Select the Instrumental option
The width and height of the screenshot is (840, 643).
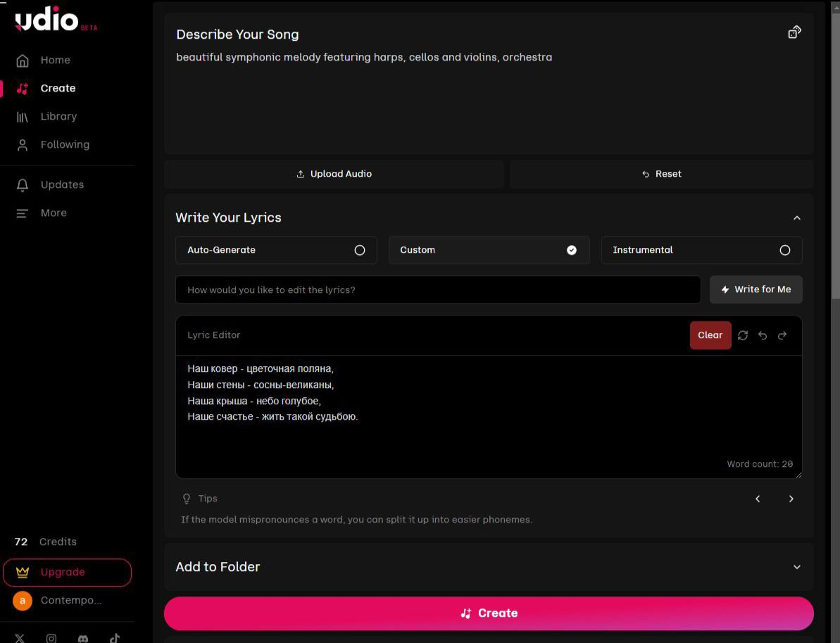(x=701, y=250)
